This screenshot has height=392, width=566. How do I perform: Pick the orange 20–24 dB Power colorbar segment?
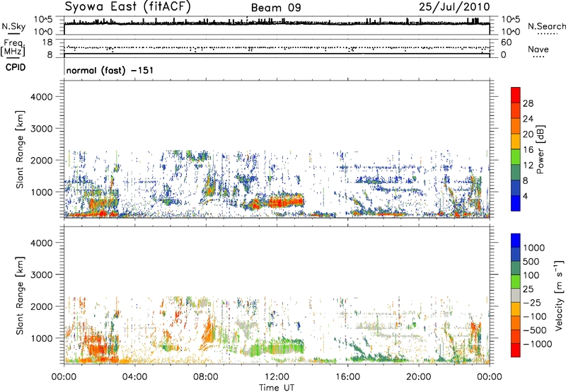pyautogui.click(x=516, y=127)
